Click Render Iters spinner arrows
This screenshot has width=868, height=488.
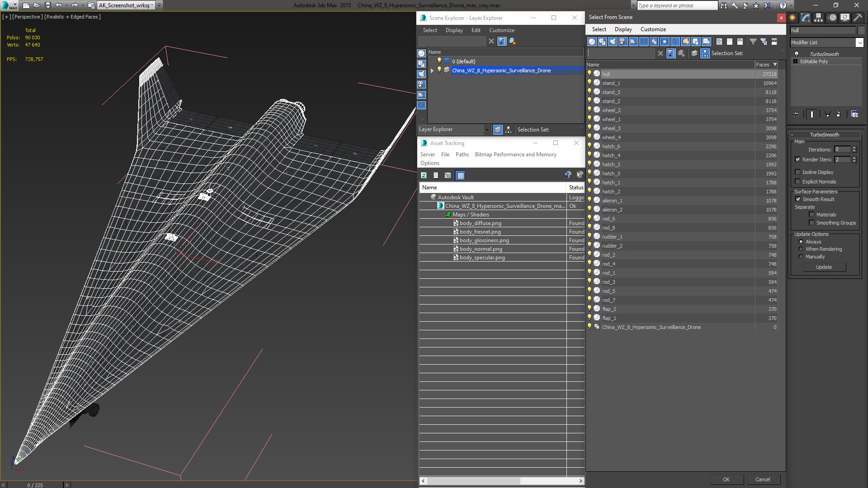click(854, 160)
